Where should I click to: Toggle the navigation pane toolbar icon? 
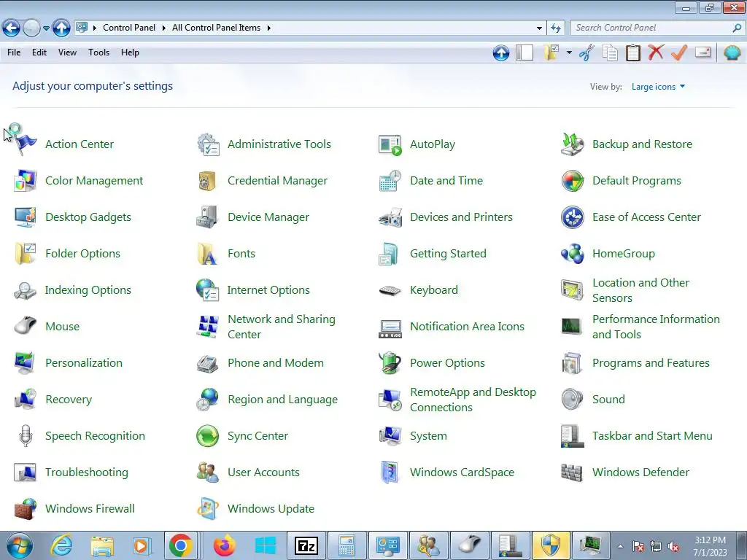pos(525,52)
